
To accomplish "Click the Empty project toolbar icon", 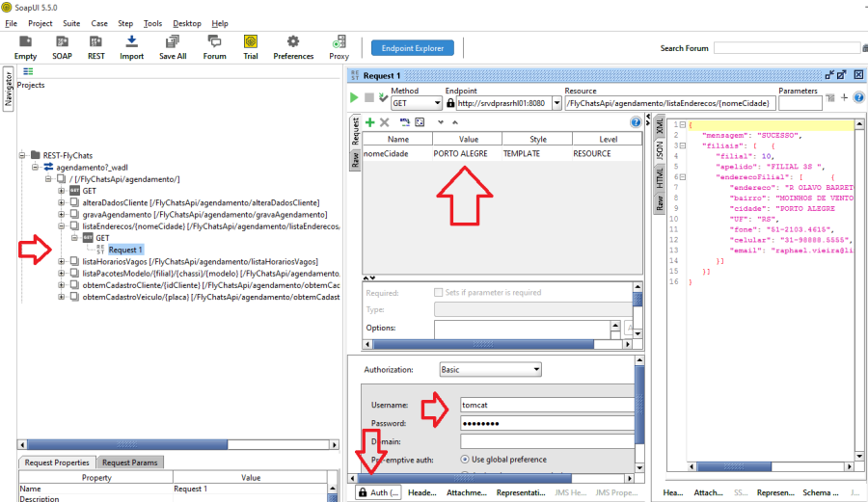I will coord(25,47).
